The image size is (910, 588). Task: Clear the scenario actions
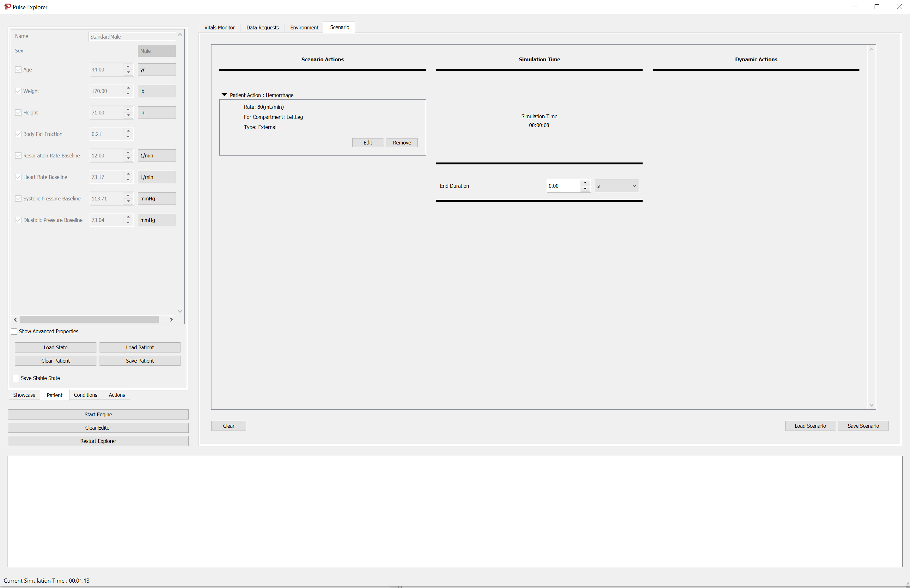(229, 426)
